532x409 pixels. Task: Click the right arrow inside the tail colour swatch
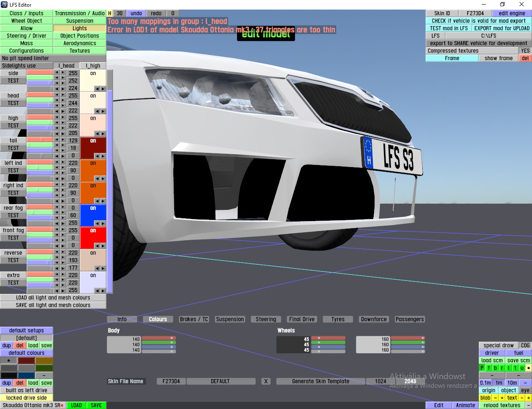(103, 156)
